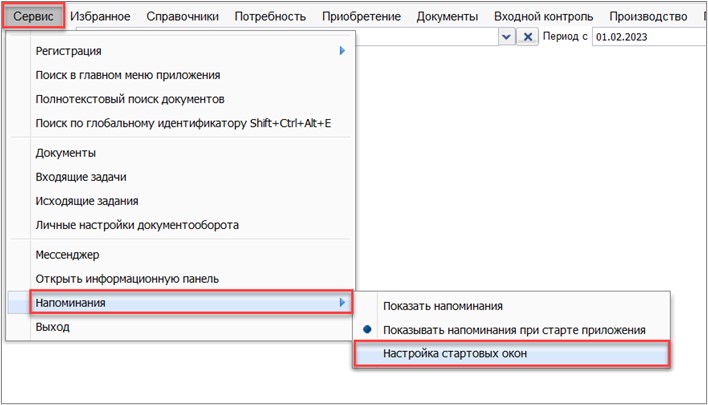Select Поиск в главном меню приложения
The image size is (708, 405).
click(127, 75)
